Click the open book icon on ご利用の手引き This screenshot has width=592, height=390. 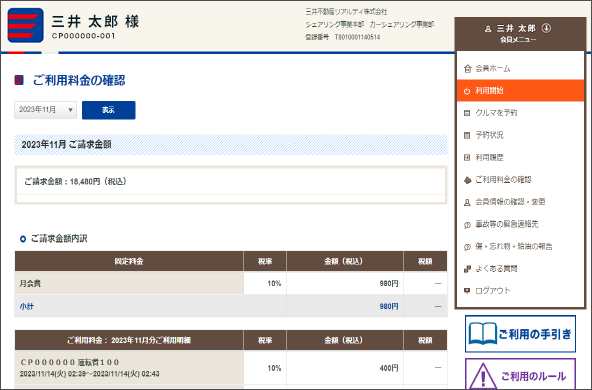point(482,333)
